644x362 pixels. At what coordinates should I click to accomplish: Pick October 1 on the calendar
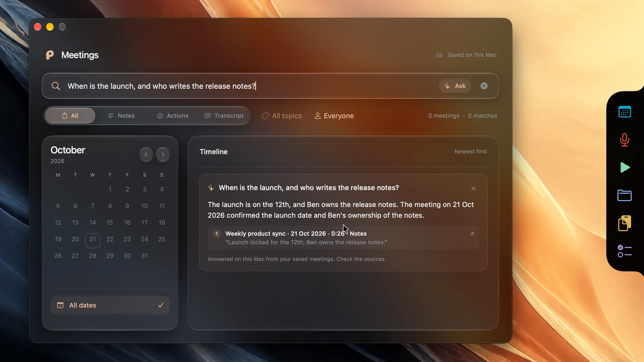110,189
